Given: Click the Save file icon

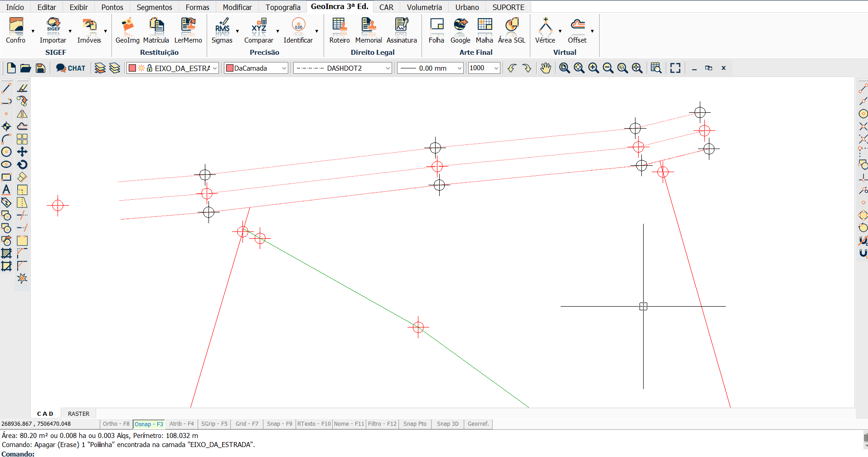Looking at the screenshot, I should point(40,68).
